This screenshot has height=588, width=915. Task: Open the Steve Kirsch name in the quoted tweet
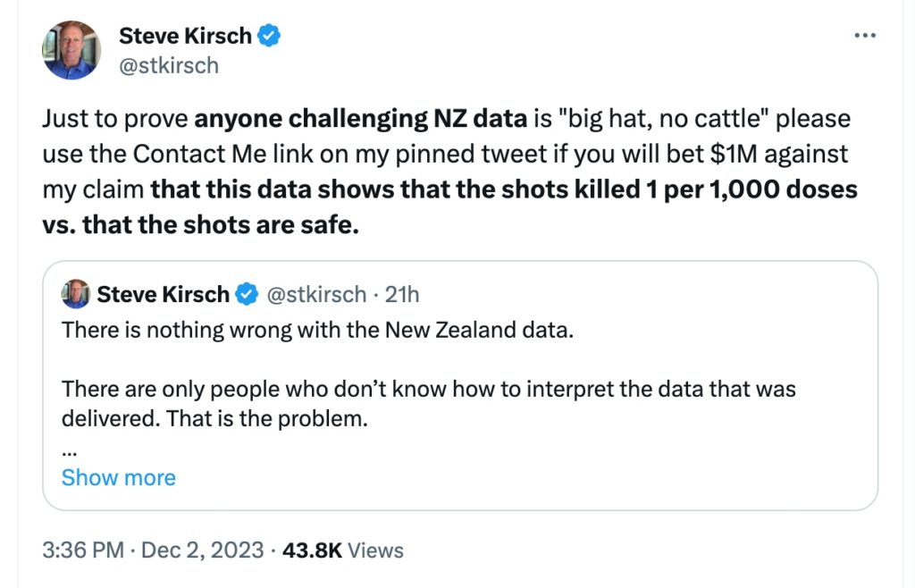pyautogui.click(x=163, y=294)
